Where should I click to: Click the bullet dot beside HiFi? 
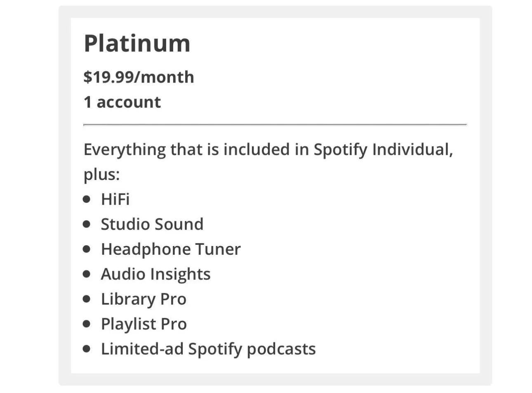[x=87, y=199]
